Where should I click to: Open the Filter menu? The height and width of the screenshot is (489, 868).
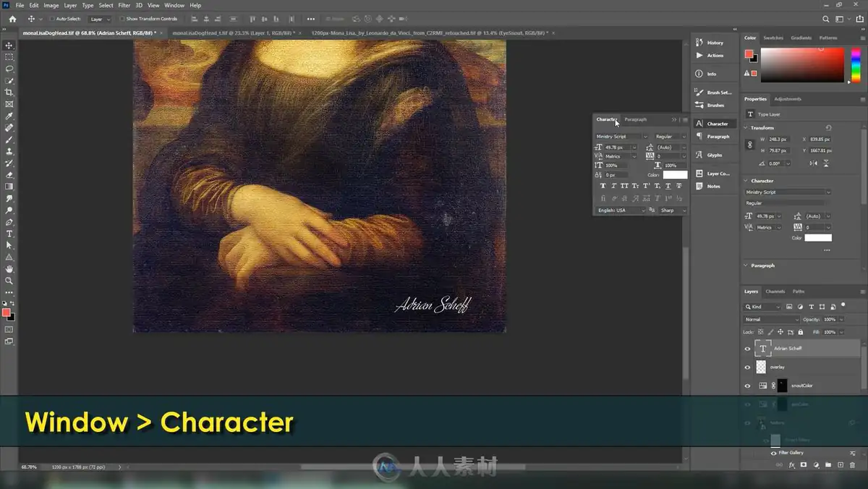(x=124, y=5)
